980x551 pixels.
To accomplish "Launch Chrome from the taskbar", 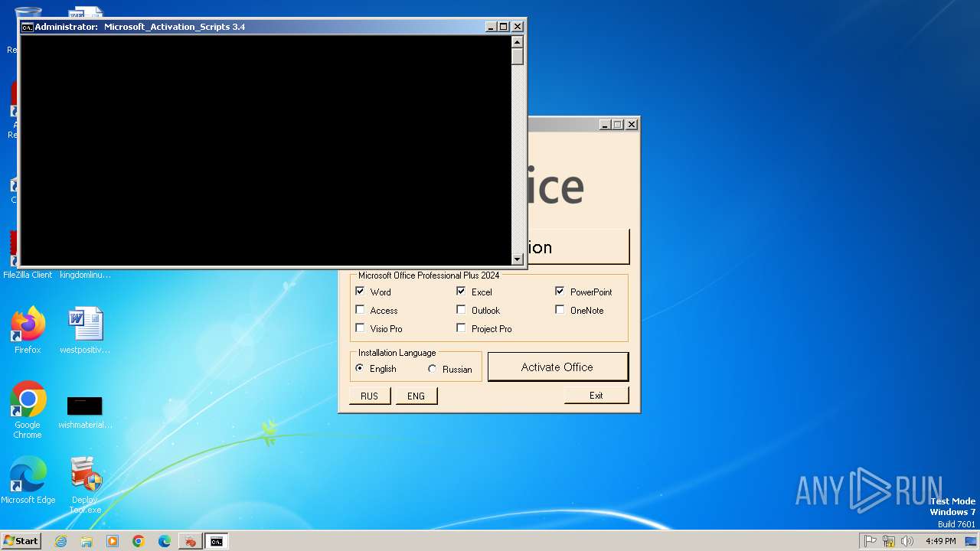I will (x=139, y=541).
